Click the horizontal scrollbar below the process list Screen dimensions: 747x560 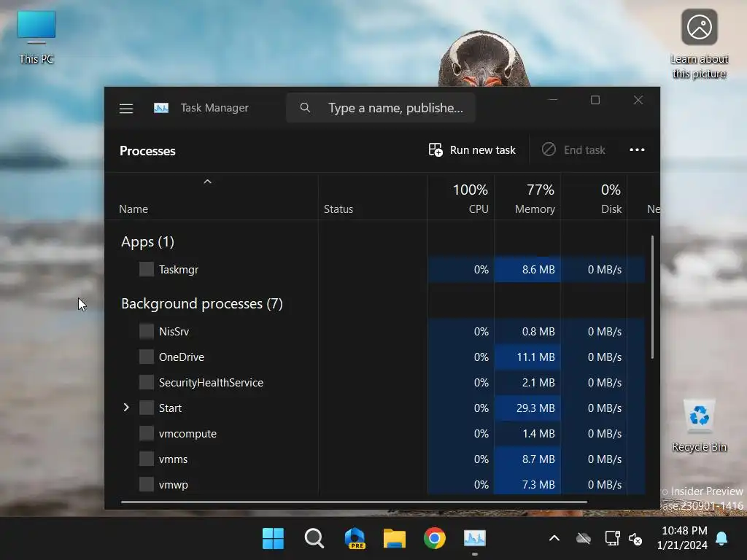[354, 502]
